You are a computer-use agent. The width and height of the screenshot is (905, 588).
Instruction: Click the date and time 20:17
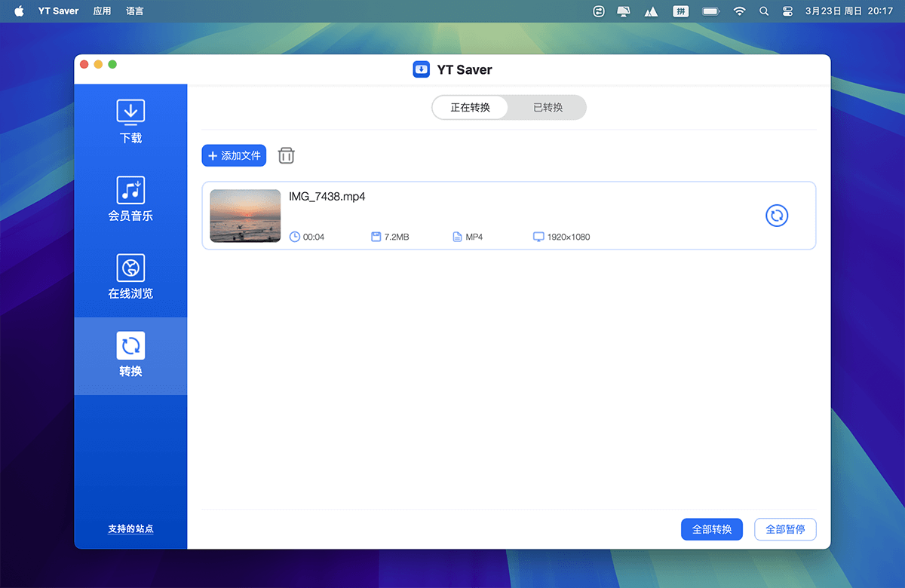click(849, 11)
